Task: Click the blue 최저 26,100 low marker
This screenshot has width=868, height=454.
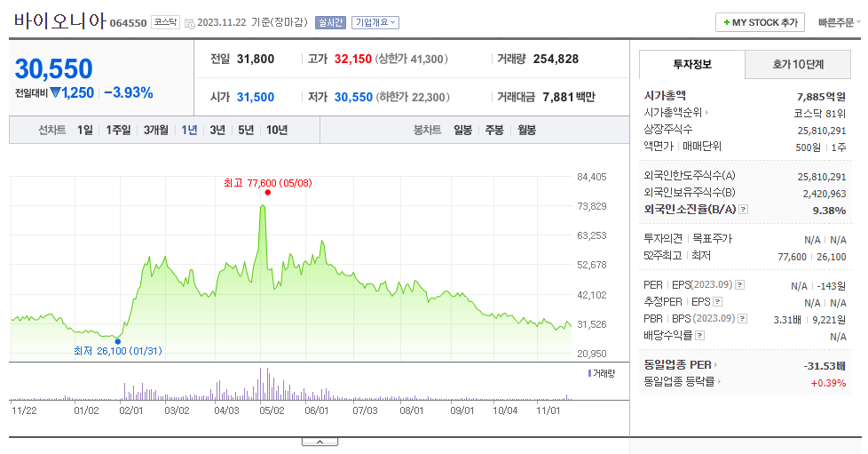Action: tap(117, 342)
